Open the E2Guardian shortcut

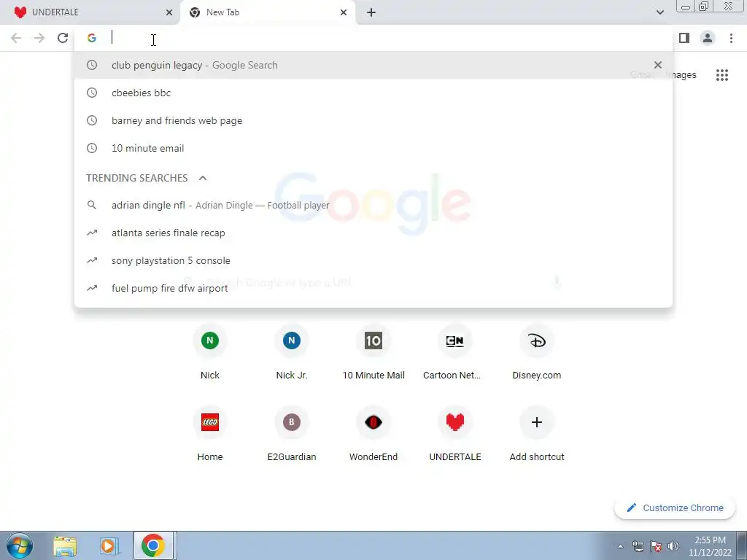(292, 434)
